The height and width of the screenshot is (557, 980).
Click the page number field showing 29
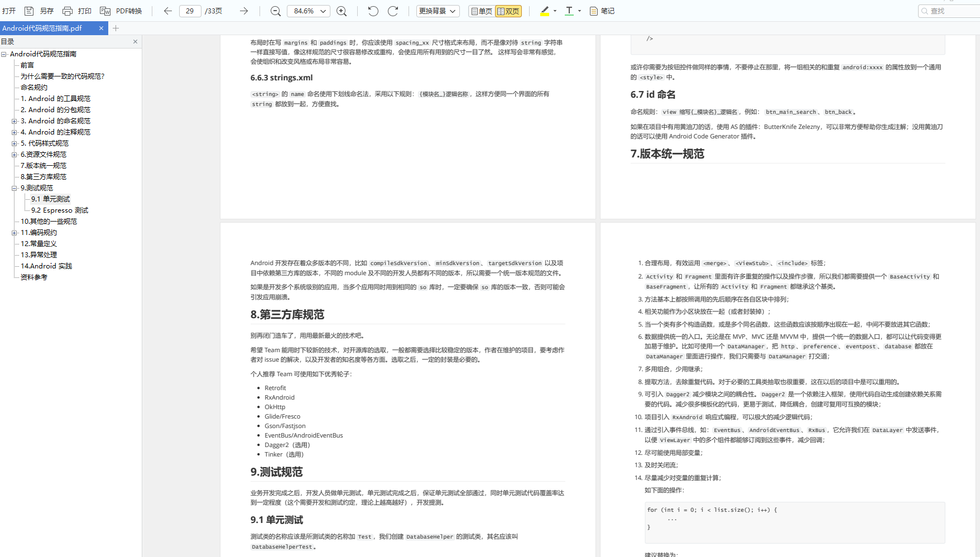[x=190, y=11]
